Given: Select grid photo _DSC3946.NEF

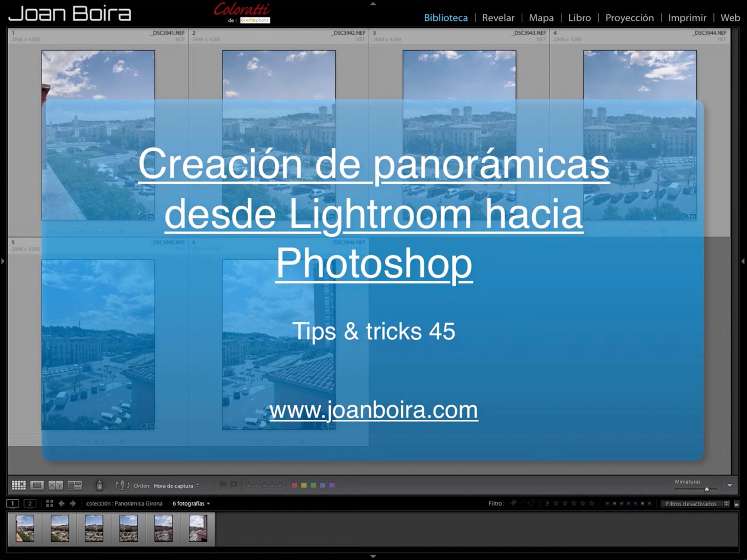Looking at the screenshot, I should [x=279, y=345].
